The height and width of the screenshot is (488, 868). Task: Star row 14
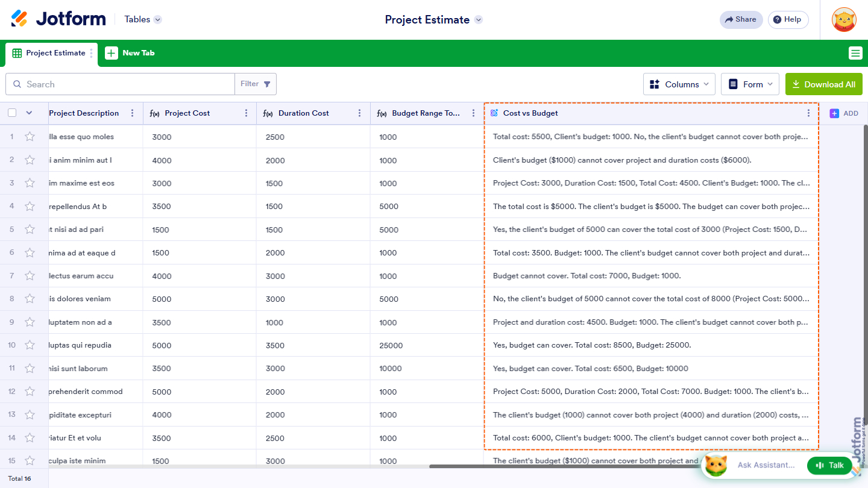(x=30, y=438)
